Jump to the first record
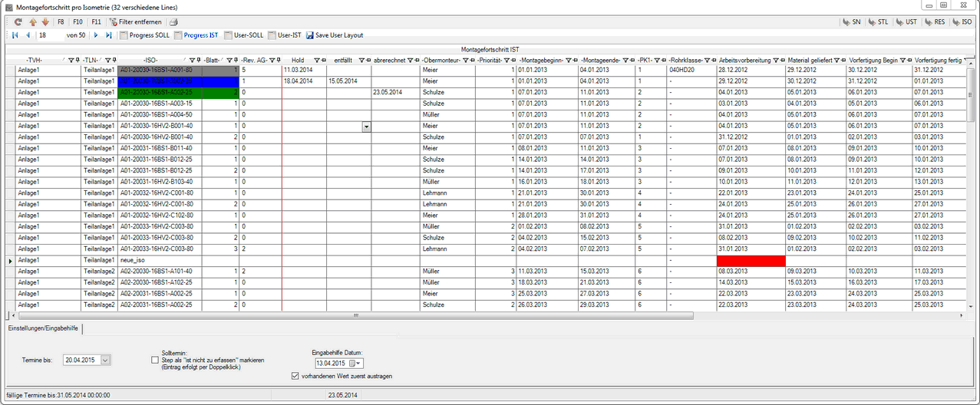This screenshot has height=405, width=980. click(x=15, y=35)
